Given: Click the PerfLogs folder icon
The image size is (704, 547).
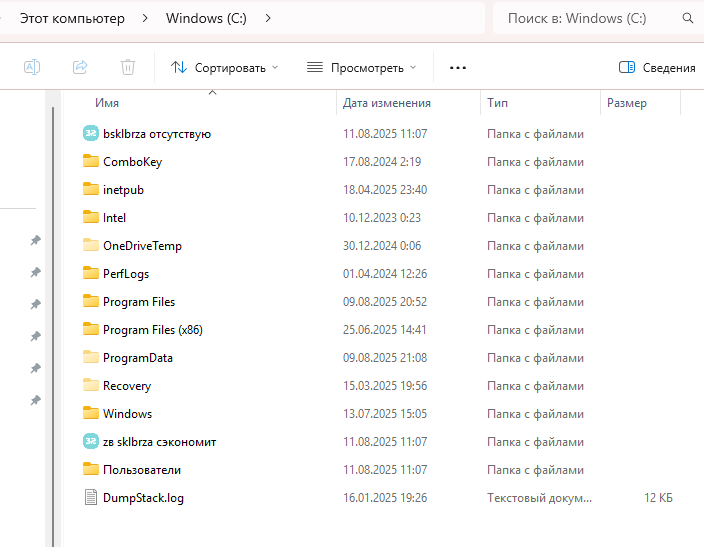Looking at the screenshot, I should [x=91, y=273].
